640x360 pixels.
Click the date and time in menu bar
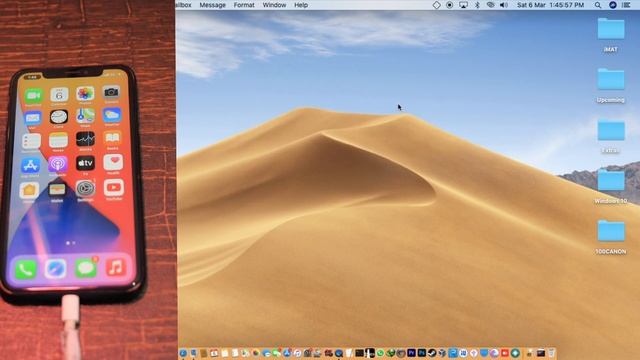550,5
